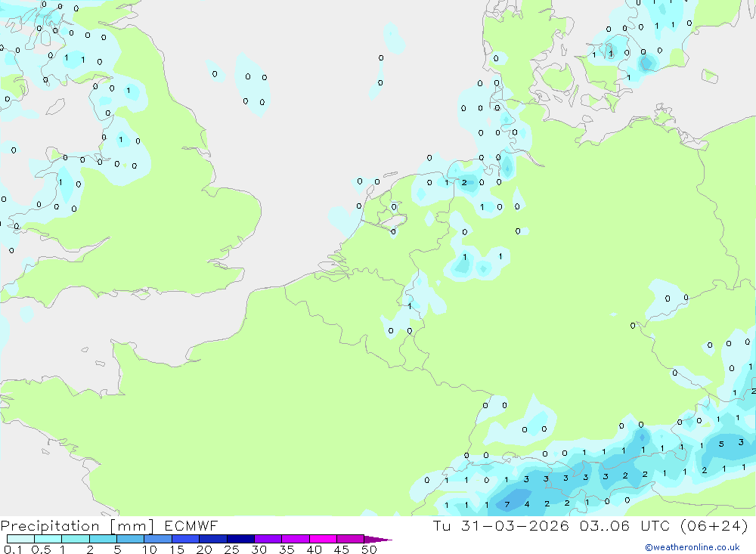Click the '5' precipitation value on map
The width and height of the screenshot is (756, 554).
click(721, 444)
